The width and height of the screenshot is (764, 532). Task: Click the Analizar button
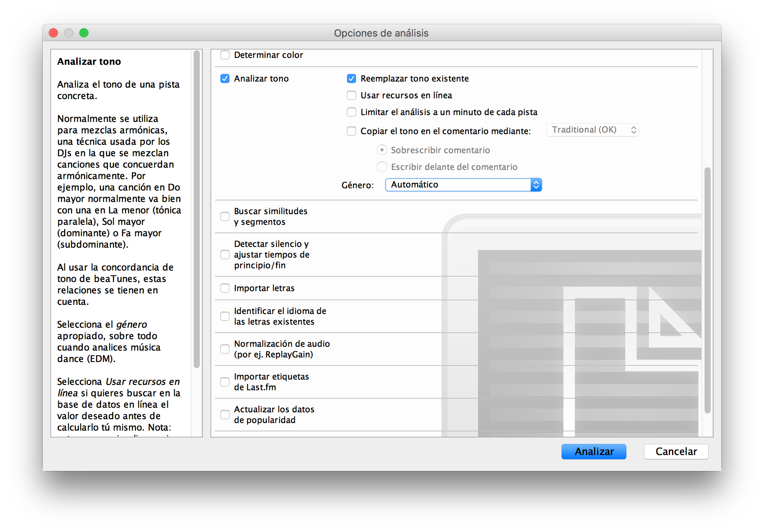594,452
